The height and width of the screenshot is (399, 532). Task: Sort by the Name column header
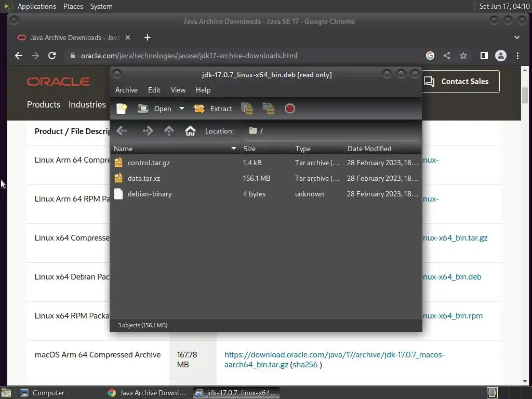176,149
